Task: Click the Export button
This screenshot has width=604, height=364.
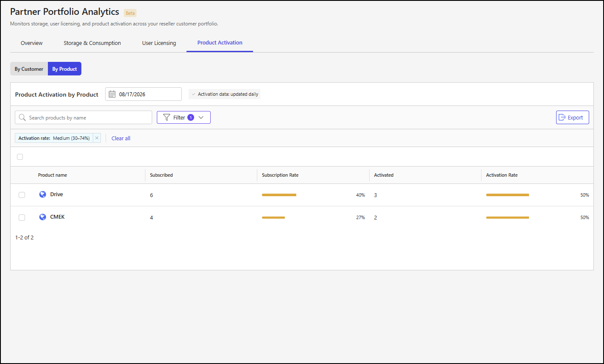Action: tap(573, 117)
